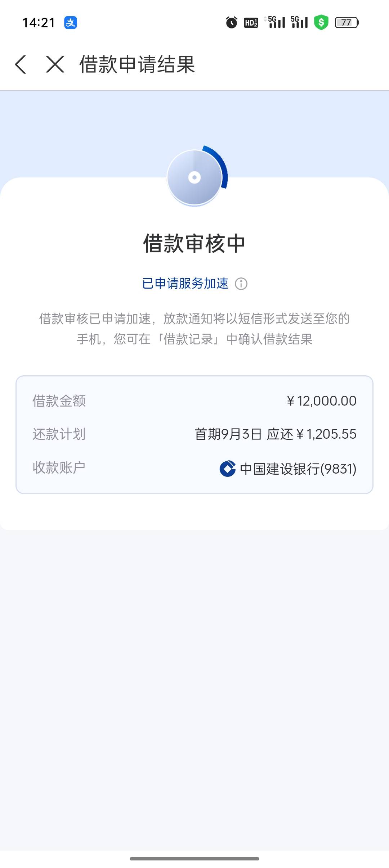Tap the 收款账户 中国建设银行(9831) entry

194,469
